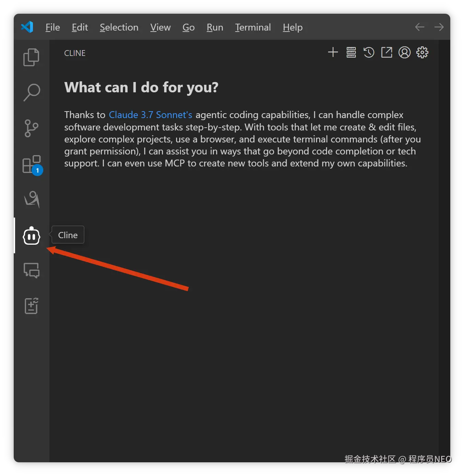This screenshot has height=476, width=464.
Task: Open Cline in editor popout icon
Action: [387, 53]
